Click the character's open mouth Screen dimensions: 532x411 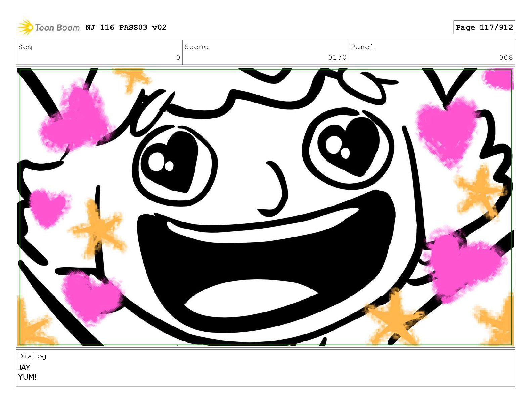(x=265, y=265)
